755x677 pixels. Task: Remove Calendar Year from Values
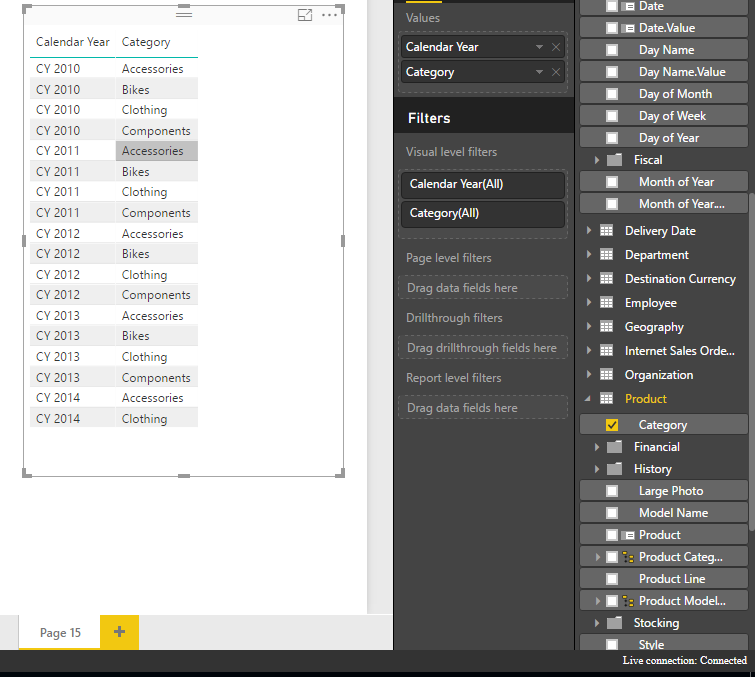[556, 47]
